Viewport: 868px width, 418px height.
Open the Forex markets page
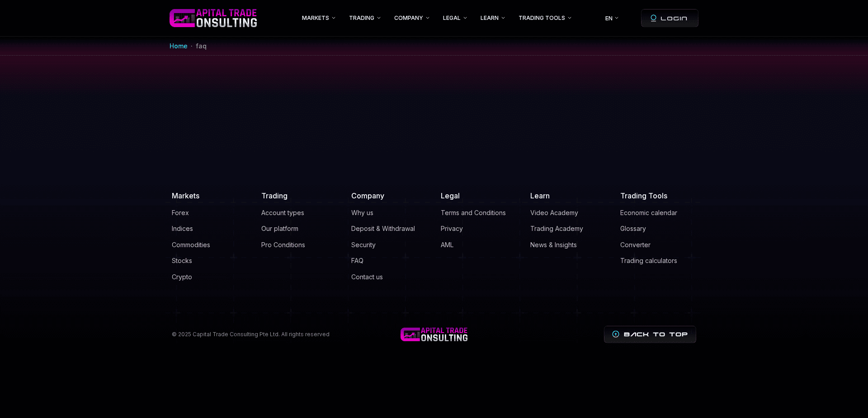(180, 213)
